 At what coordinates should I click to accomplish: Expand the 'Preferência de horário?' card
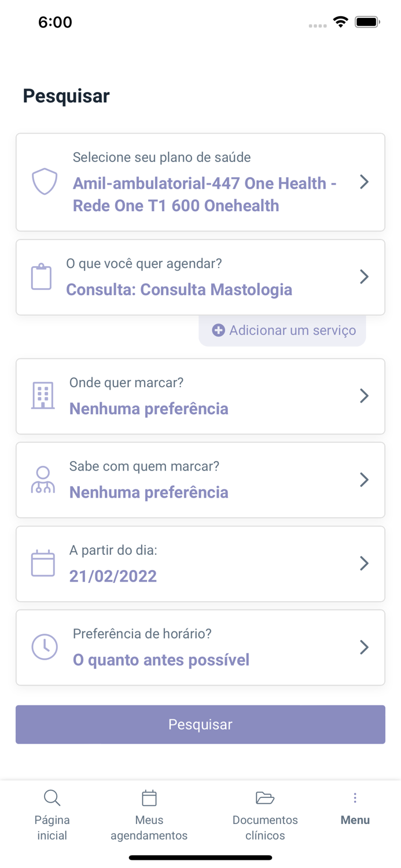tap(364, 647)
